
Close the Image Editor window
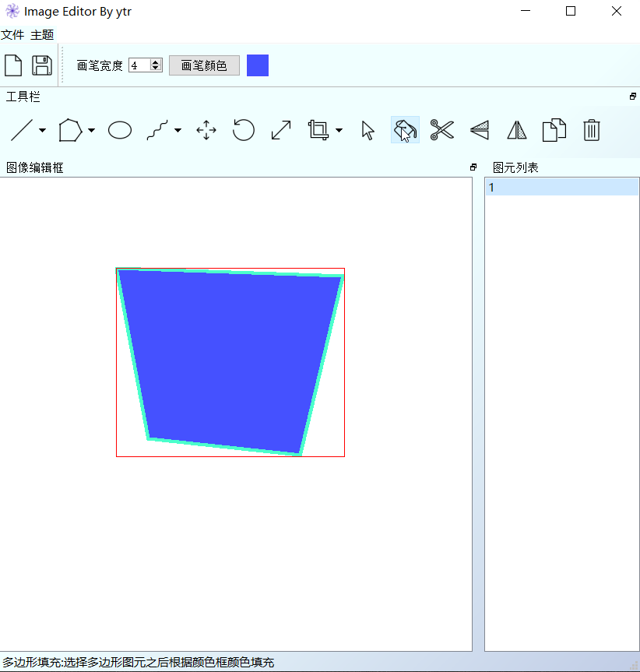click(x=617, y=11)
